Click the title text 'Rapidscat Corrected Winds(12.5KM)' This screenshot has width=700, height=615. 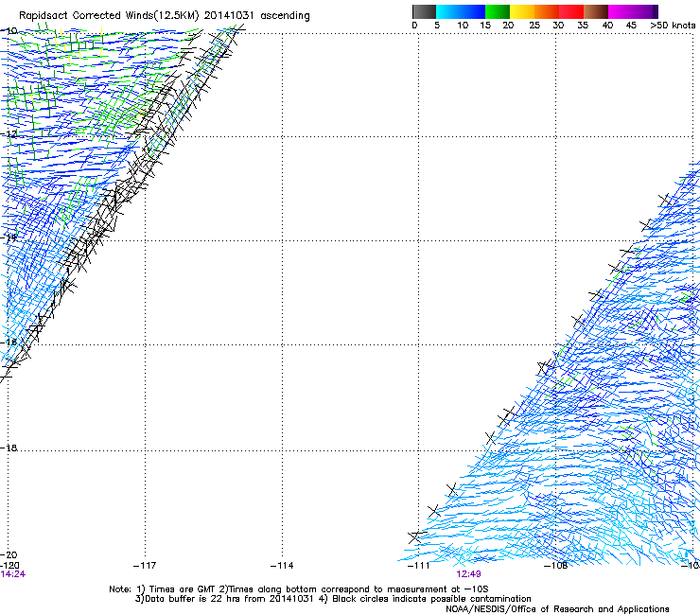[109, 16]
